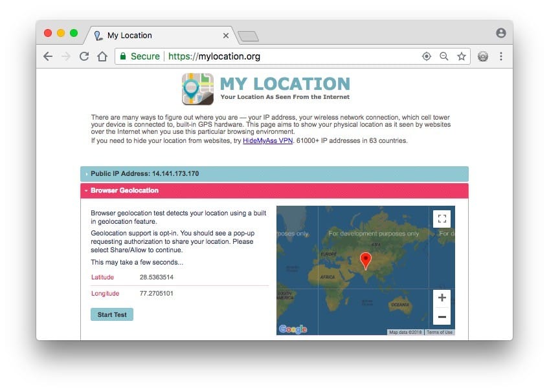The width and height of the screenshot is (549, 392).
Task: Open Chrome three-dot menu
Action: [500, 56]
